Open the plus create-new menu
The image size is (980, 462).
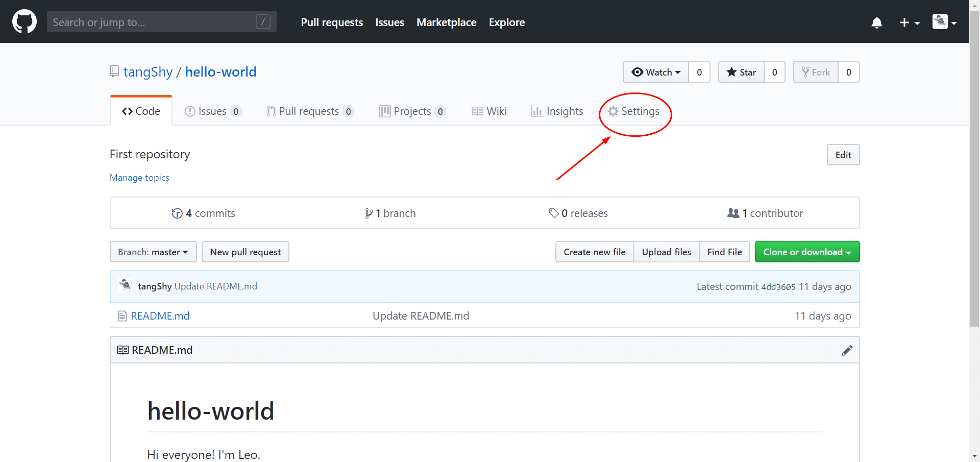point(909,22)
